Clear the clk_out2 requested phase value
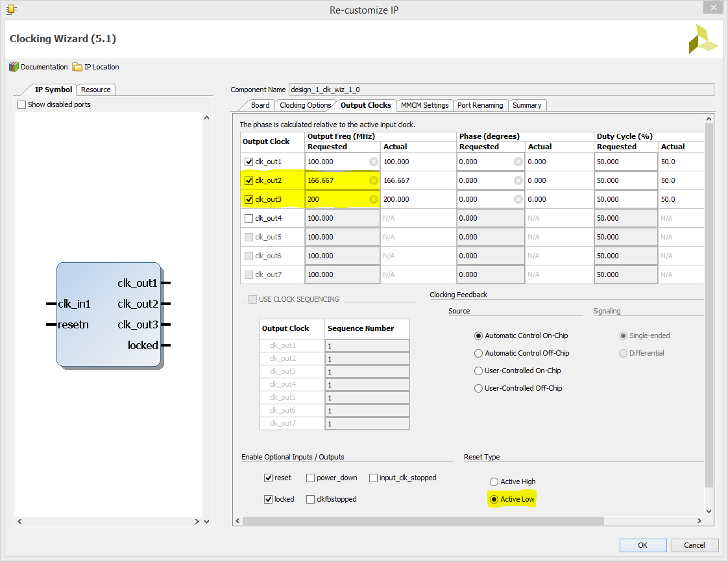This screenshot has width=728, height=562. tap(518, 180)
